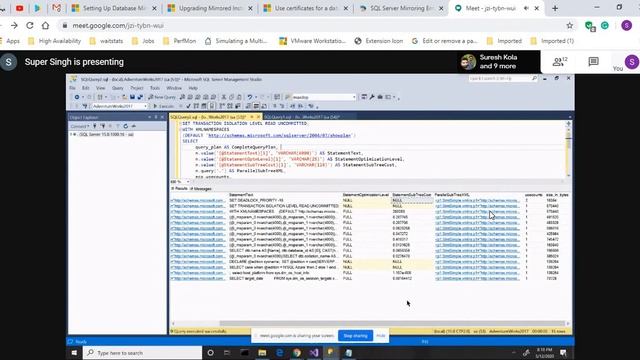Click the YouTube pinned tab

click(x=19, y=8)
